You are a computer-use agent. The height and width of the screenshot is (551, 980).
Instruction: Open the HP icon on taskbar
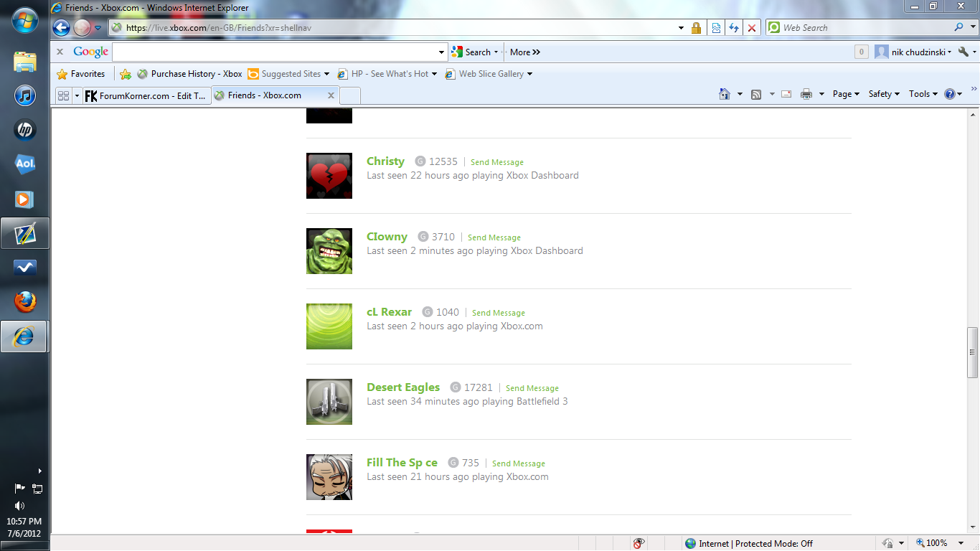25,130
